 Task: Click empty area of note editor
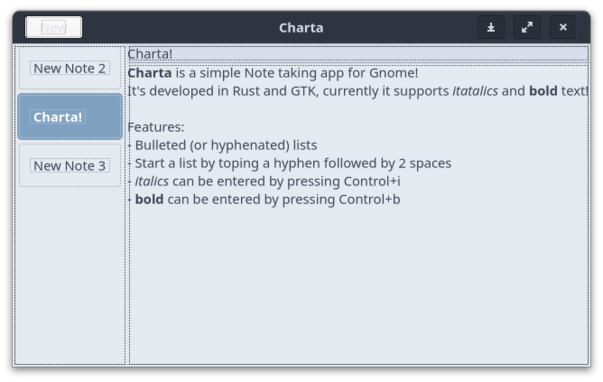click(358, 285)
